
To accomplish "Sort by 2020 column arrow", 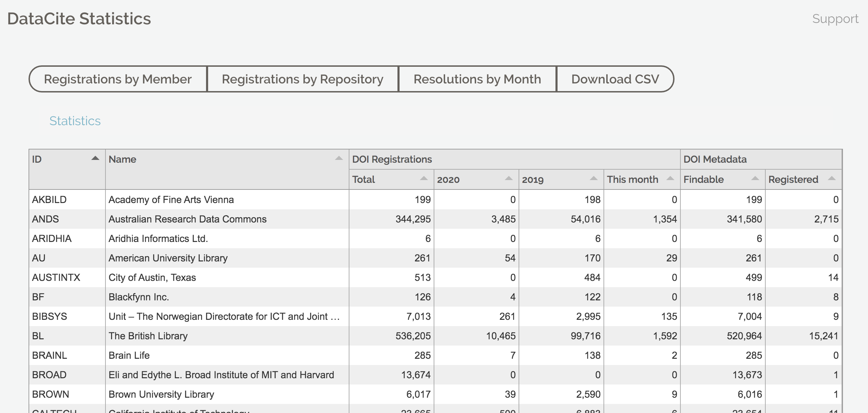I will coord(508,179).
